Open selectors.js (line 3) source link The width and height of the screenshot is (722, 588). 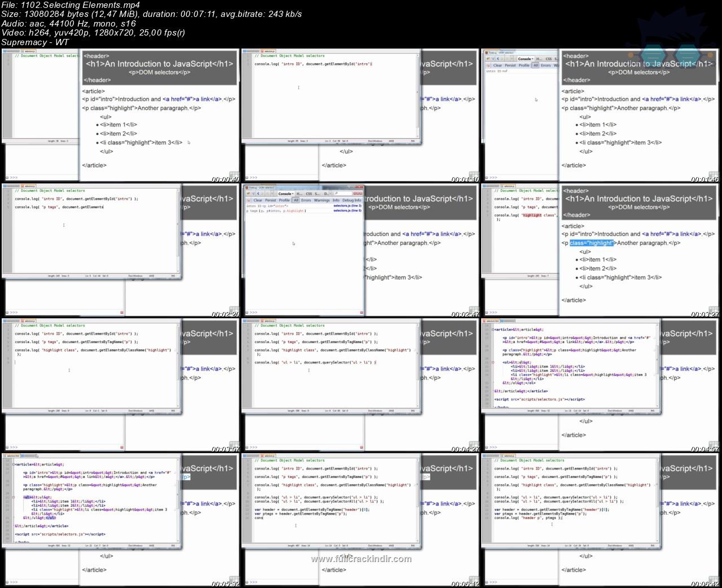pos(347,206)
